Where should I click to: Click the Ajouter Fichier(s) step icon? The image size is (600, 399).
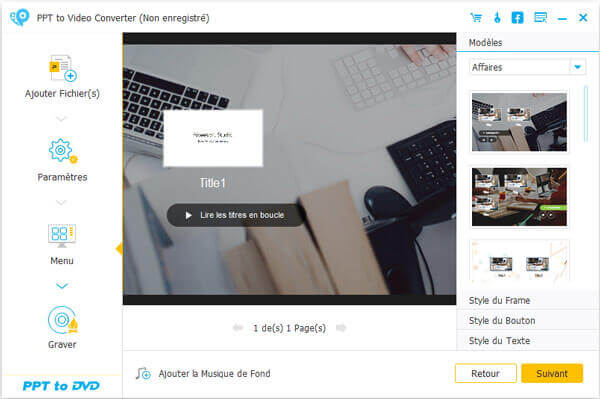coord(62,68)
